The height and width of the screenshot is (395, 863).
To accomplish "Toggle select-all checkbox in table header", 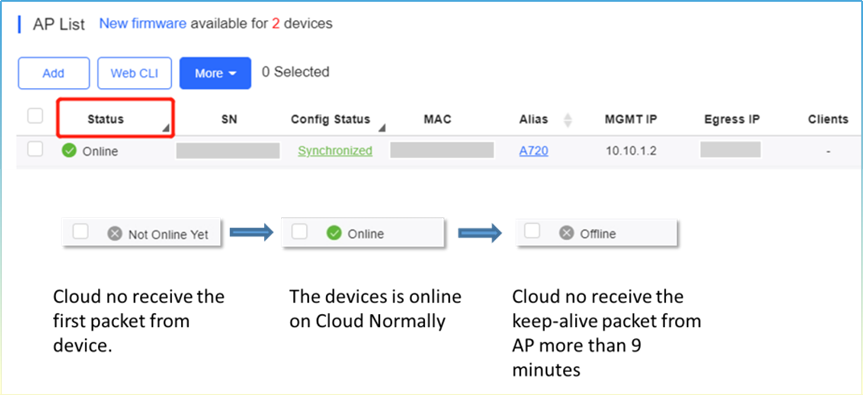I will tap(35, 116).
